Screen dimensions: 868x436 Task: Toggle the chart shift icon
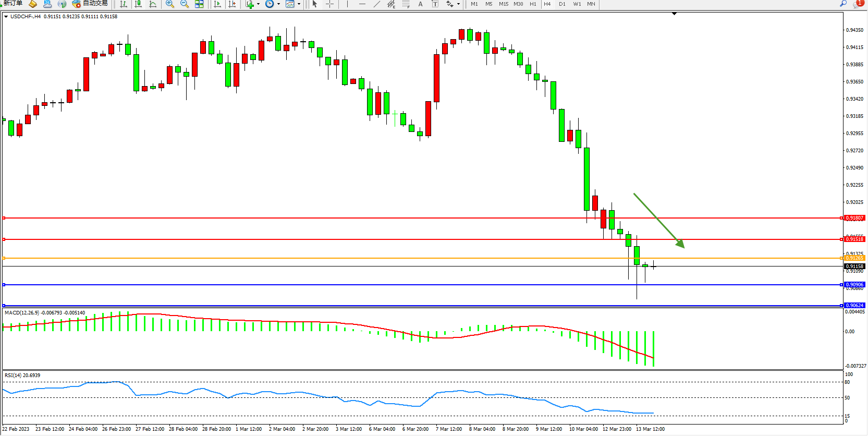tap(232, 4)
